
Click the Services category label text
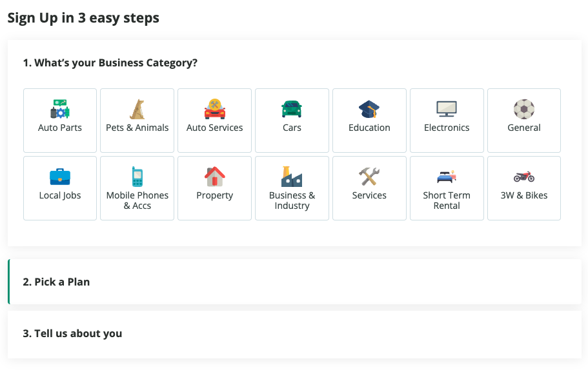tap(369, 195)
